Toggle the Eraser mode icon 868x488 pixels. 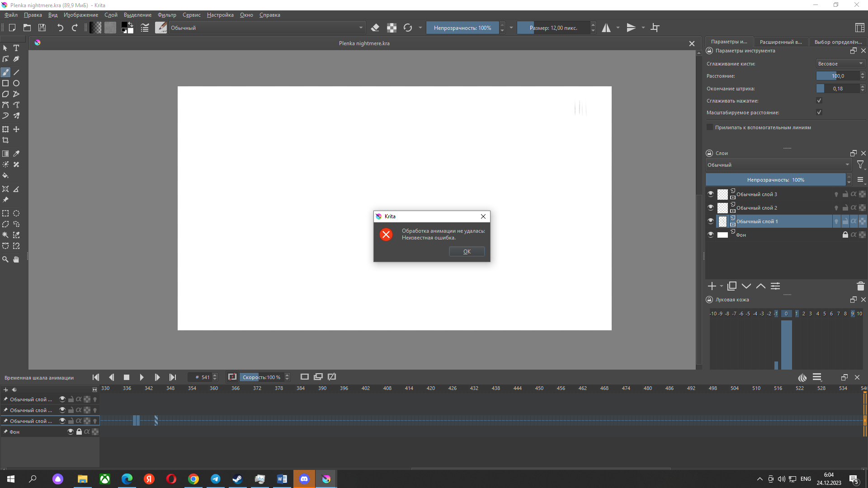click(x=375, y=28)
